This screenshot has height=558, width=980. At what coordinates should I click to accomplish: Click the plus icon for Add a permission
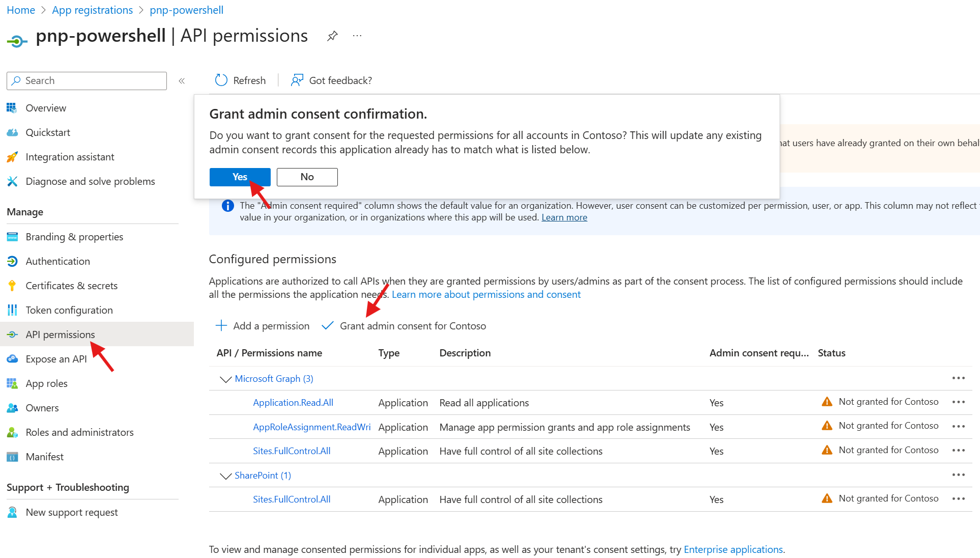coord(221,326)
